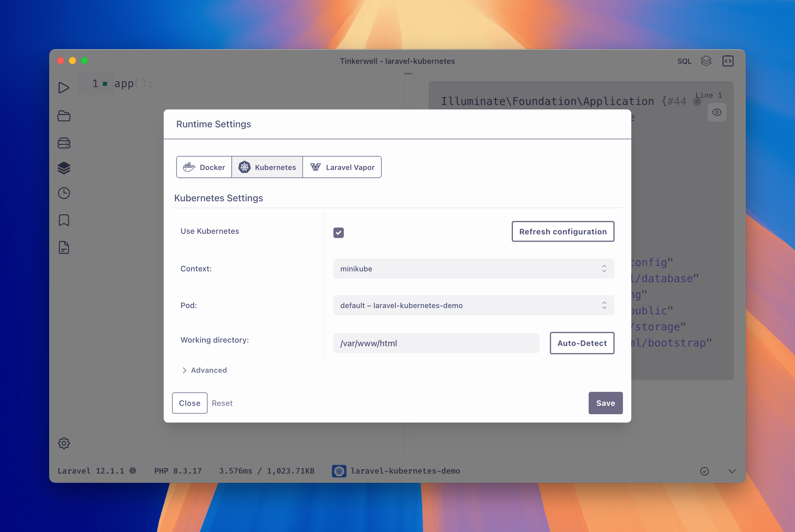
Task: Open the document file icon in sidebar
Action: 64,247
